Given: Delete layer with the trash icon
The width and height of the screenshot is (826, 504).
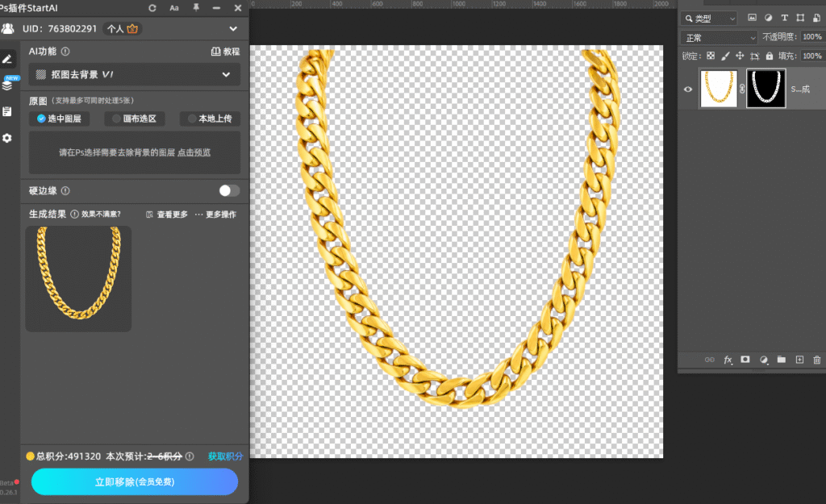Looking at the screenshot, I should click(816, 360).
